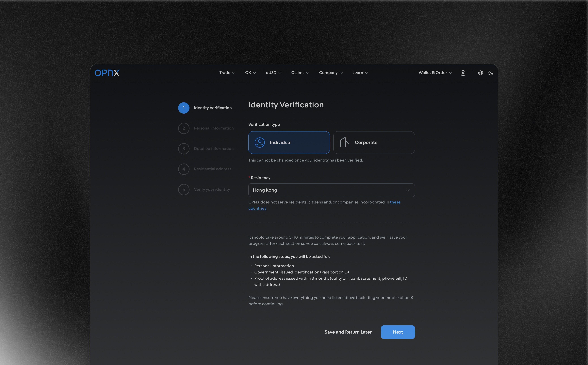Image resolution: width=588 pixels, height=365 pixels.
Task: Click Save and Return Later
Action: (x=348, y=332)
